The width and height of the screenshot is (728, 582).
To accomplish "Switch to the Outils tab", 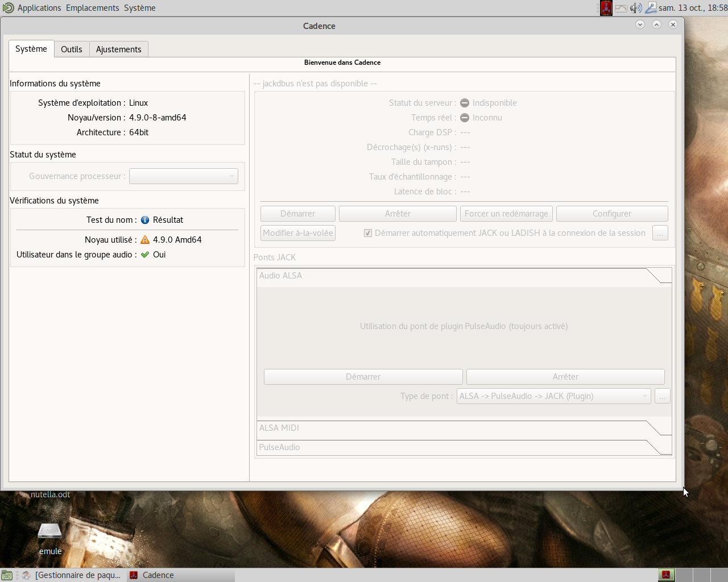I will [x=72, y=49].
